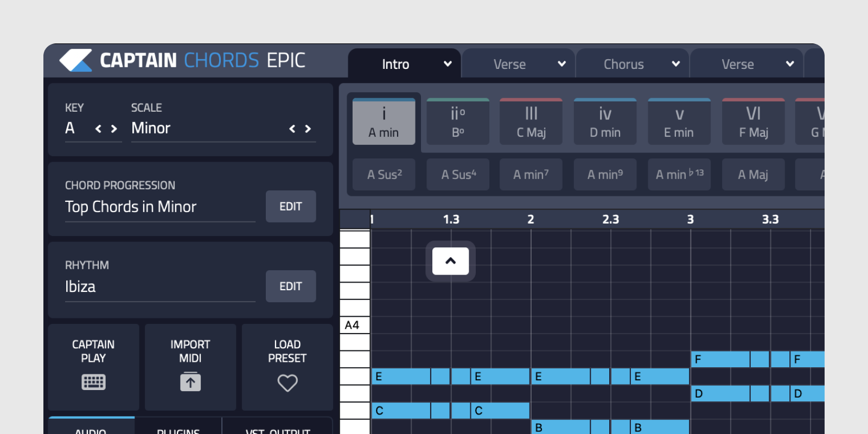Open the Intro tab dropdown arrow
868x434 pixels.
(448, 64)
